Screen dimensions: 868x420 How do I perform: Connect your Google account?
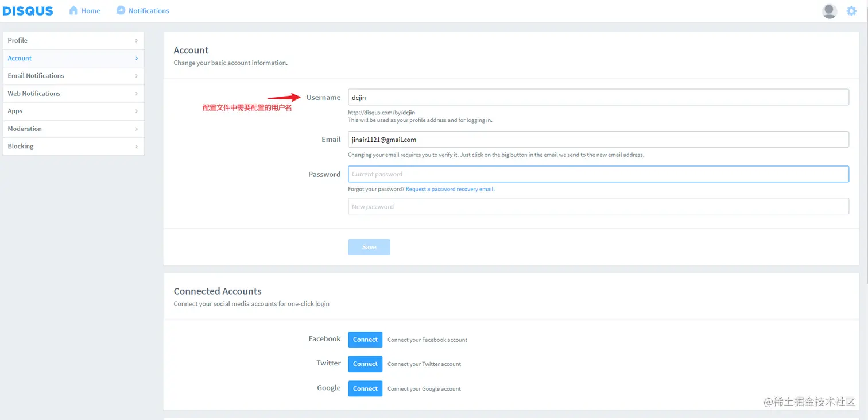pyautogui.click(x=365, y=388)
